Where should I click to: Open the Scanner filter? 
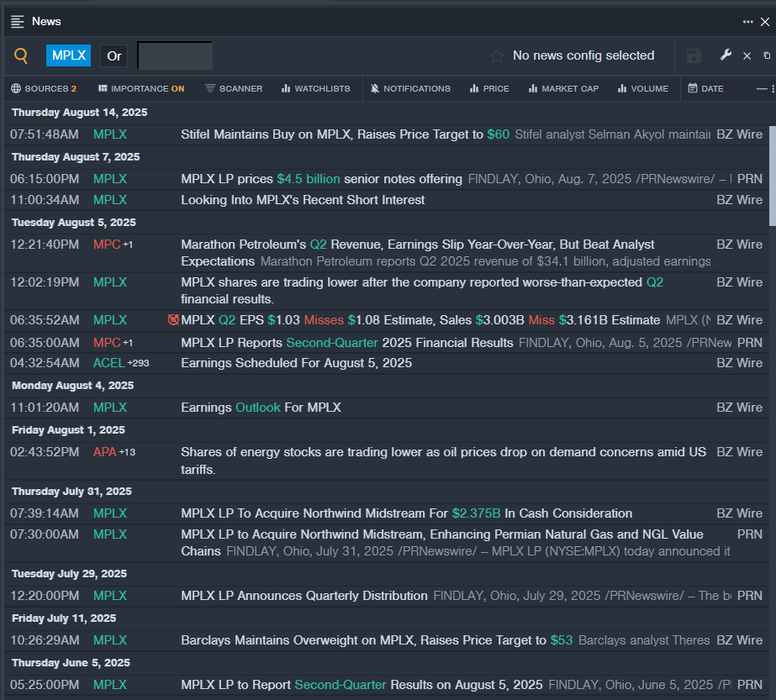[234, 88]
